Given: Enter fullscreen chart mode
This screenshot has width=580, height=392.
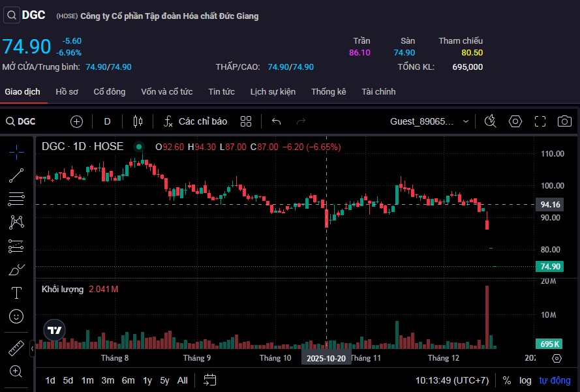Looking at the screenshot, I should coord(540,121).
